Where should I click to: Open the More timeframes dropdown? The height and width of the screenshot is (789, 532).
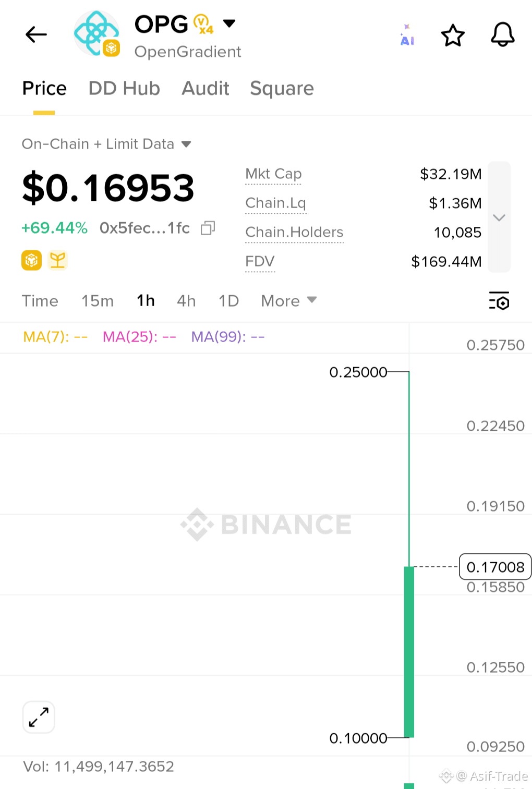(288, 301)
